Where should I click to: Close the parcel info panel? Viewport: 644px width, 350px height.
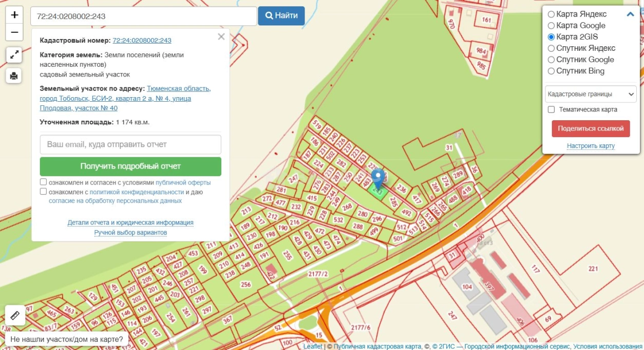(x=221, y=37)
